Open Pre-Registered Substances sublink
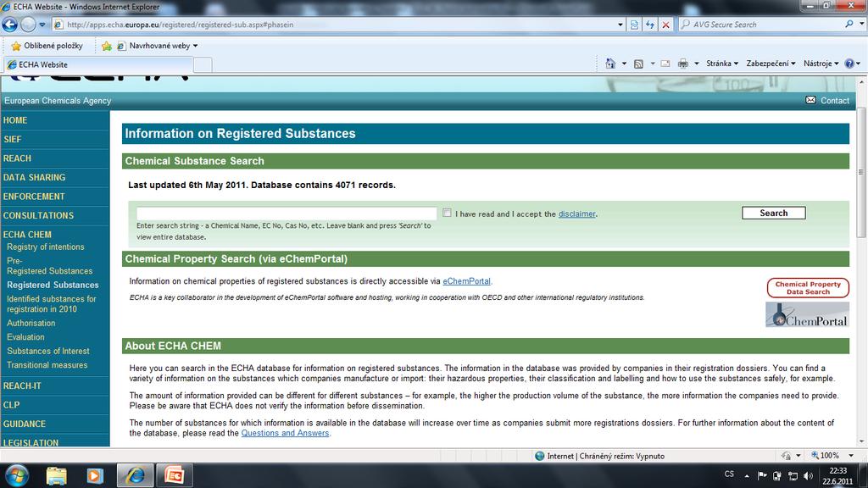This screenshot has width=868, height=488. click(50, 265)
